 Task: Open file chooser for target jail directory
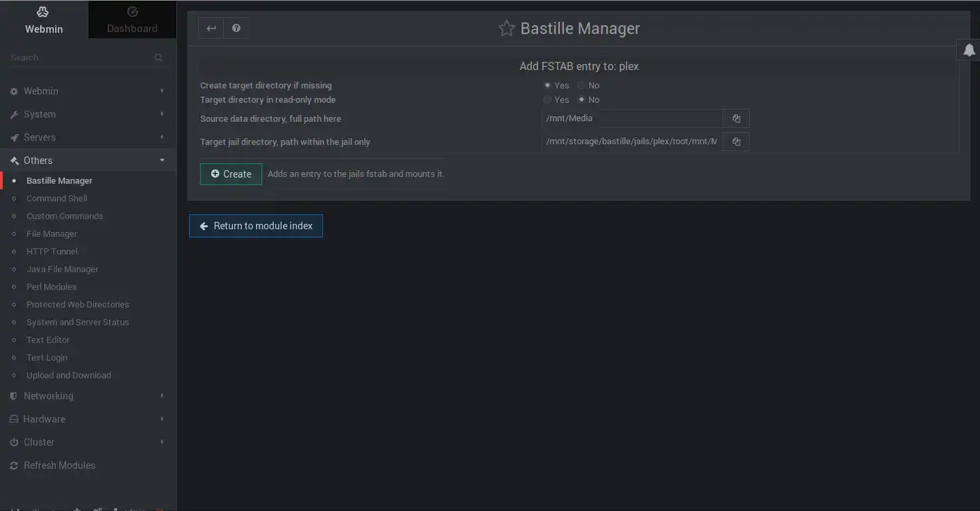[736, 142]
